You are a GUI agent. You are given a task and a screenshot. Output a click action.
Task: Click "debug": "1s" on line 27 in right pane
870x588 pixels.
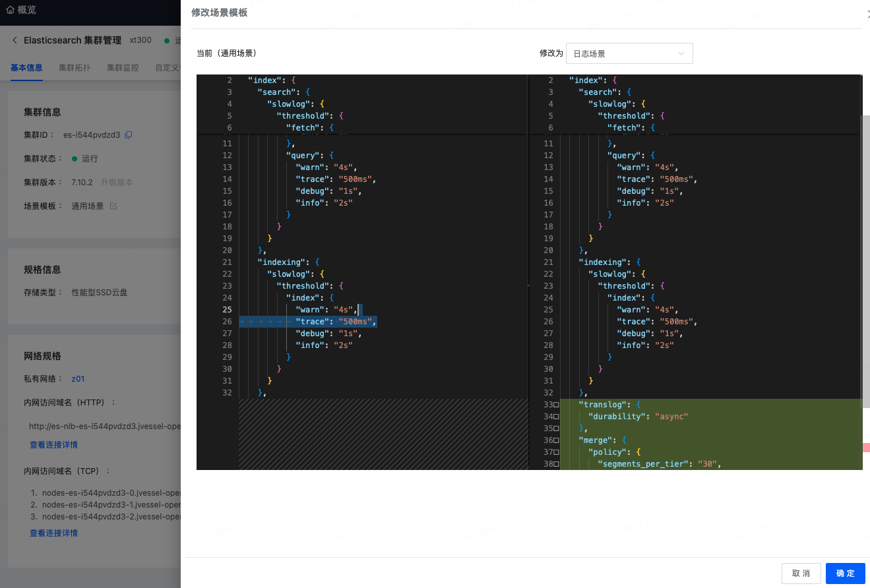(650, 334)
